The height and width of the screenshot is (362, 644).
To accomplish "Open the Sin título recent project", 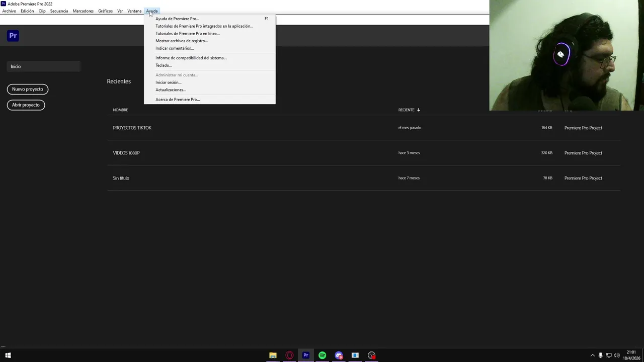I will point(363,178).
